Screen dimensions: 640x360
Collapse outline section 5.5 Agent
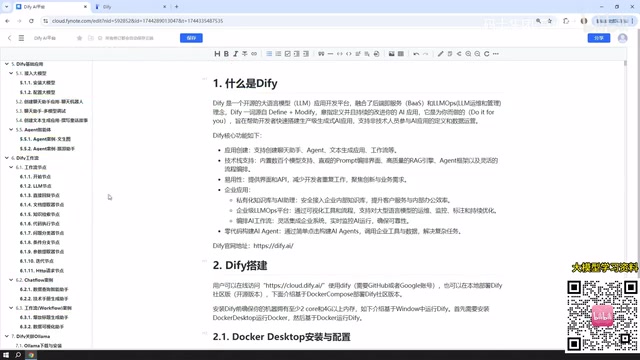pyautogui.click(x=11, y=130)
